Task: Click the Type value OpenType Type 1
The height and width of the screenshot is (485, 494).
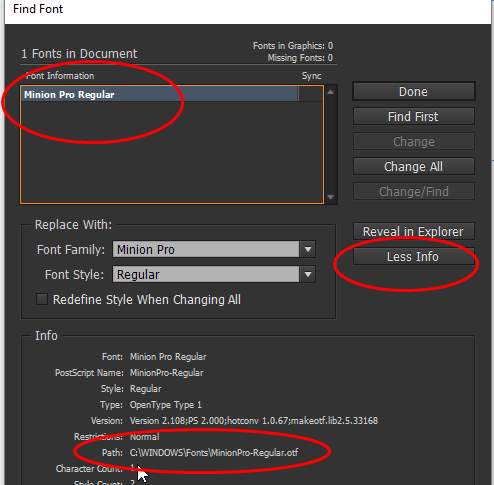Action: 166,405
